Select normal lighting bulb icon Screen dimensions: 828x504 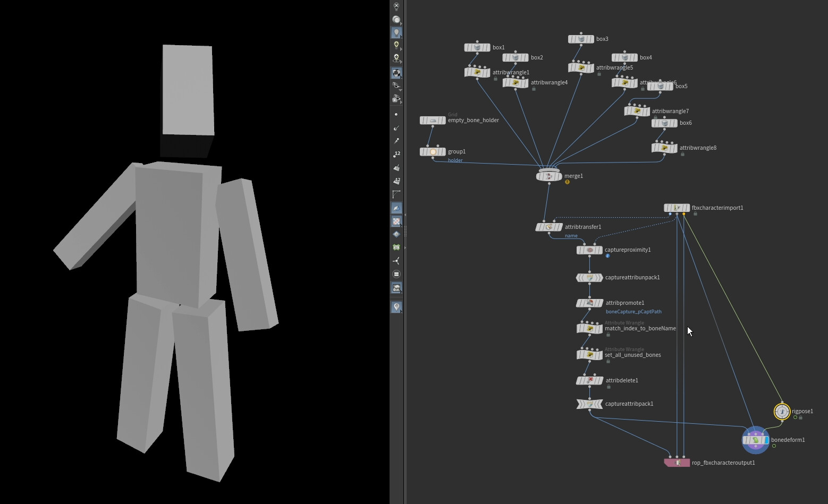tap(396, 32)
